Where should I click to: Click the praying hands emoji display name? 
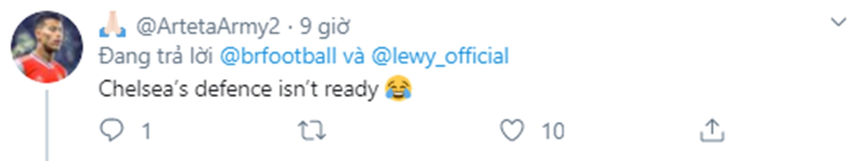coord(113,25)
